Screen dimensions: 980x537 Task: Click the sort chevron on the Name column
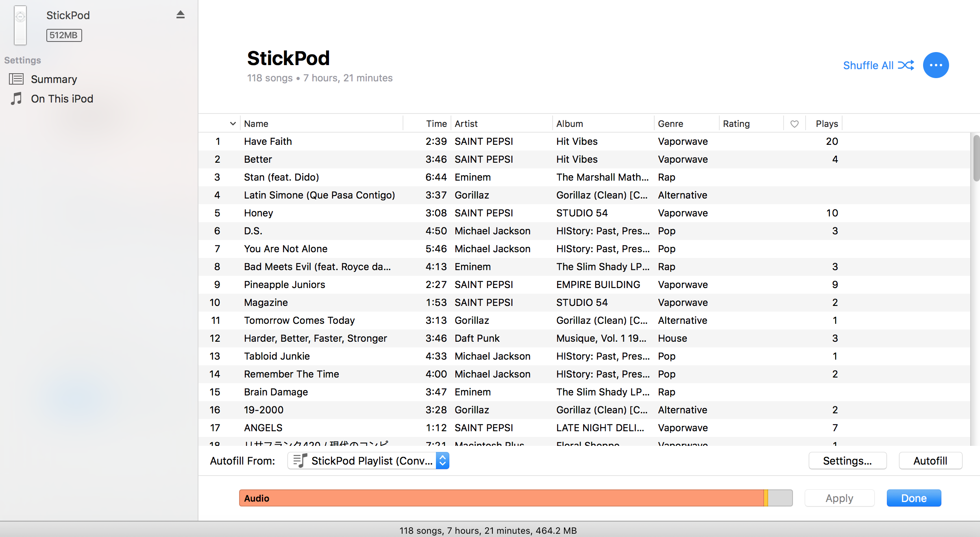(x=233, y=123)
